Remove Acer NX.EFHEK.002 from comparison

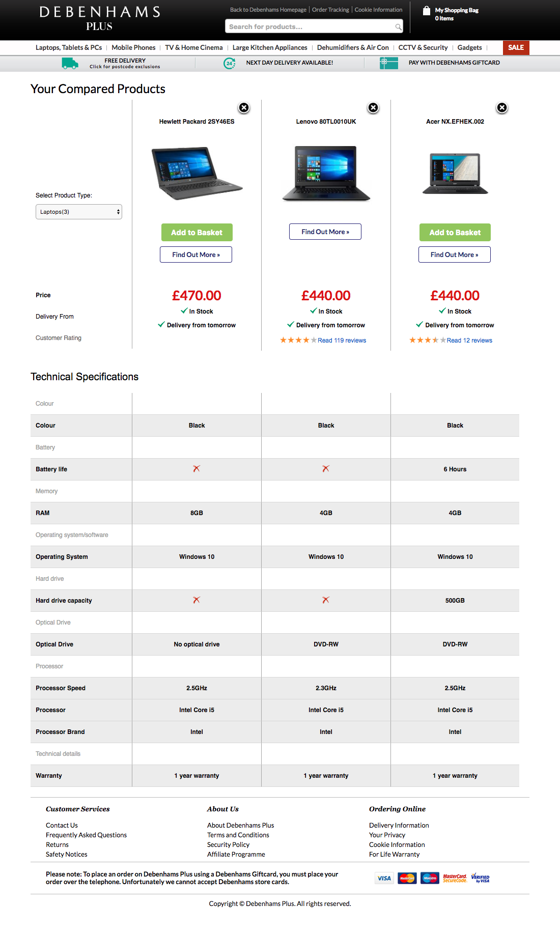(x=502, y=107)
